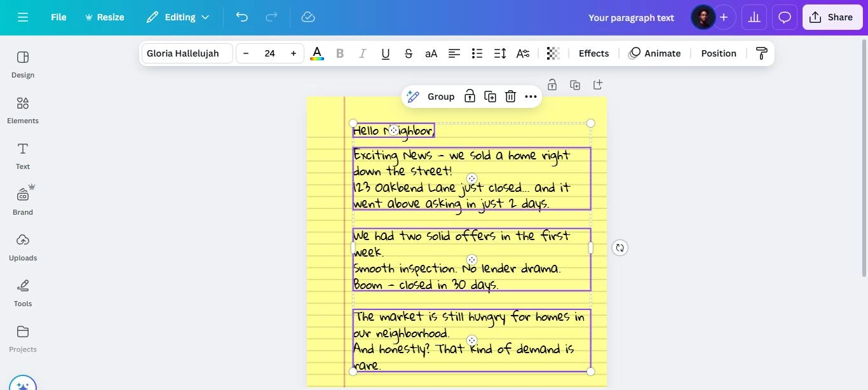The width and height of the screenshot is (868, 390).
Task: Duplicate selection from floating toolbar
Action: 490,97
